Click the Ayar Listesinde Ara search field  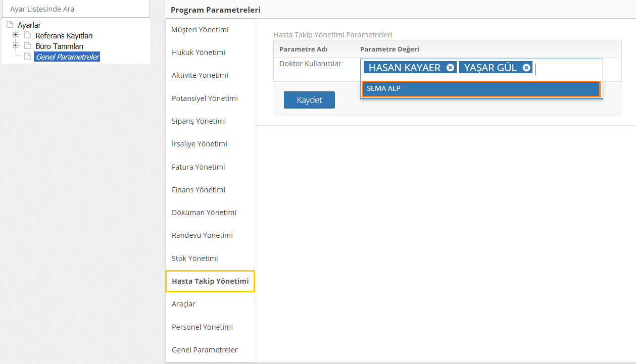click(x=76, y=9)
